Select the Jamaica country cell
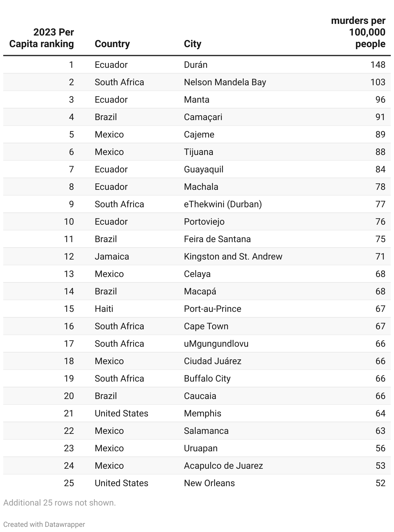The image size is (394, 532). click(x=112, y=256)
